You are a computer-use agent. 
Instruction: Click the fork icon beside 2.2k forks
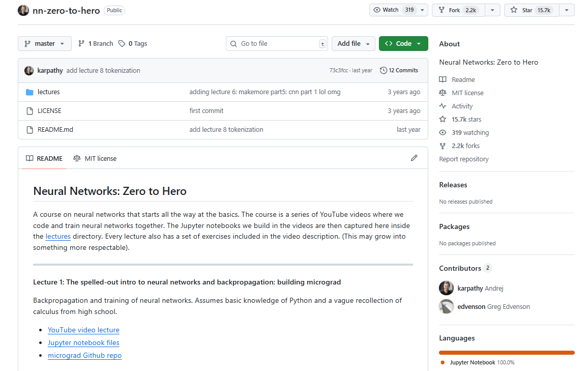(443, 146)
